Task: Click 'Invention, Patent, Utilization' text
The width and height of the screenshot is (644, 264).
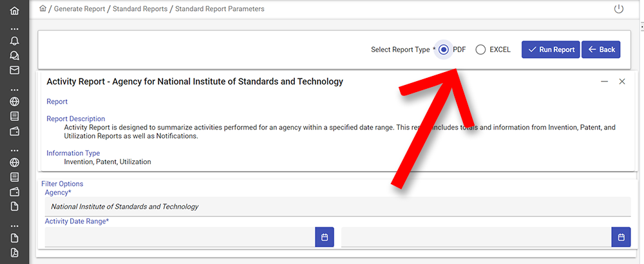Action: pos(108,162)
